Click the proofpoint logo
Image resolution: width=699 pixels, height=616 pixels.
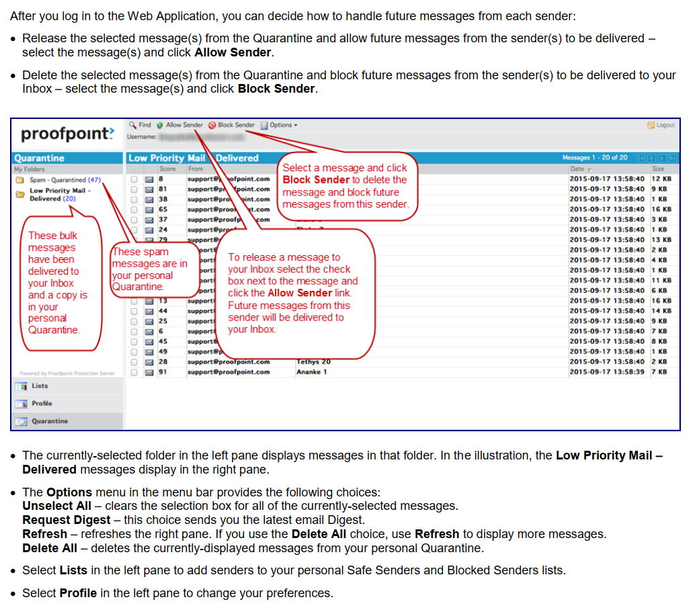pyautogui.click(x=68, y=134)
